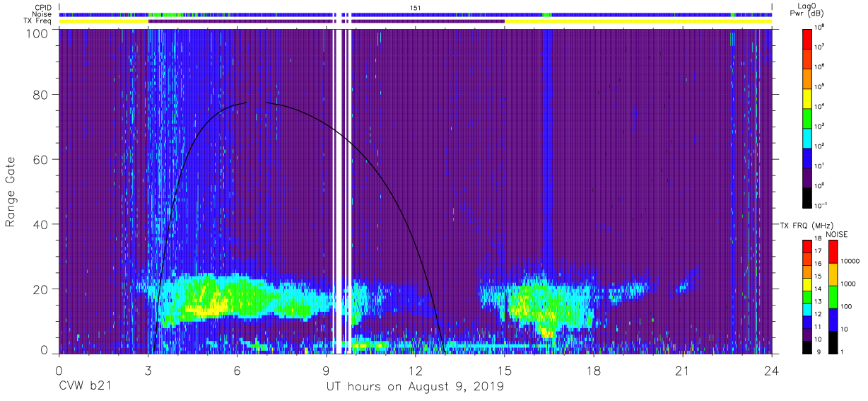Image resolution: width=868 pixels, height=401 pixels.
Task: Click the y-axis tick label '60'
Action: point(41,160)
